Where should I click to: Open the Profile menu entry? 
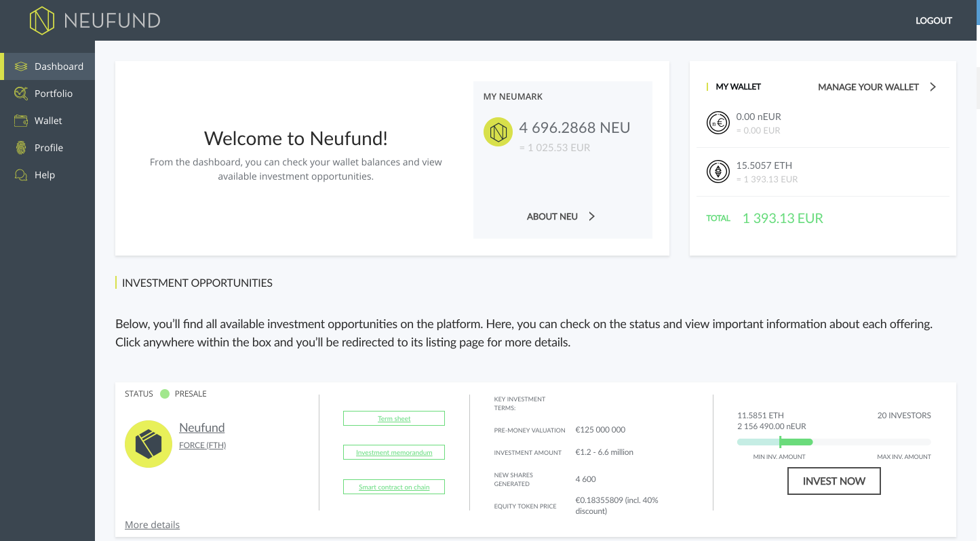[47, 148]
